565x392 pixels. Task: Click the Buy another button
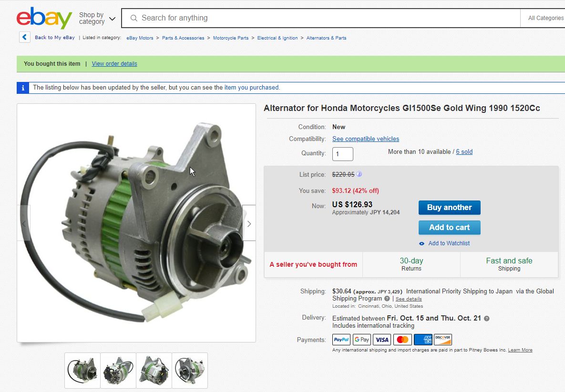click(449, 208)
